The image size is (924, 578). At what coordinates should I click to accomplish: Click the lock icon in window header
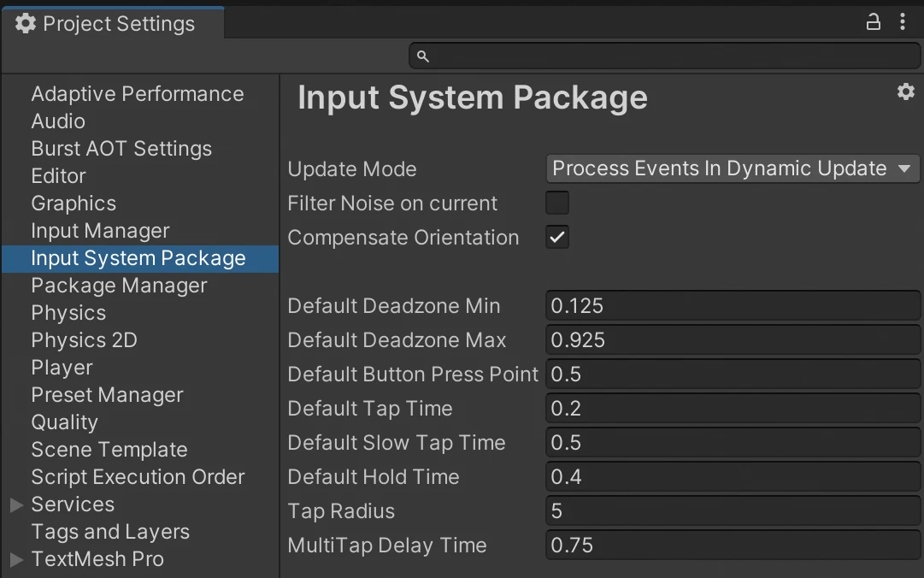(873, 23)
